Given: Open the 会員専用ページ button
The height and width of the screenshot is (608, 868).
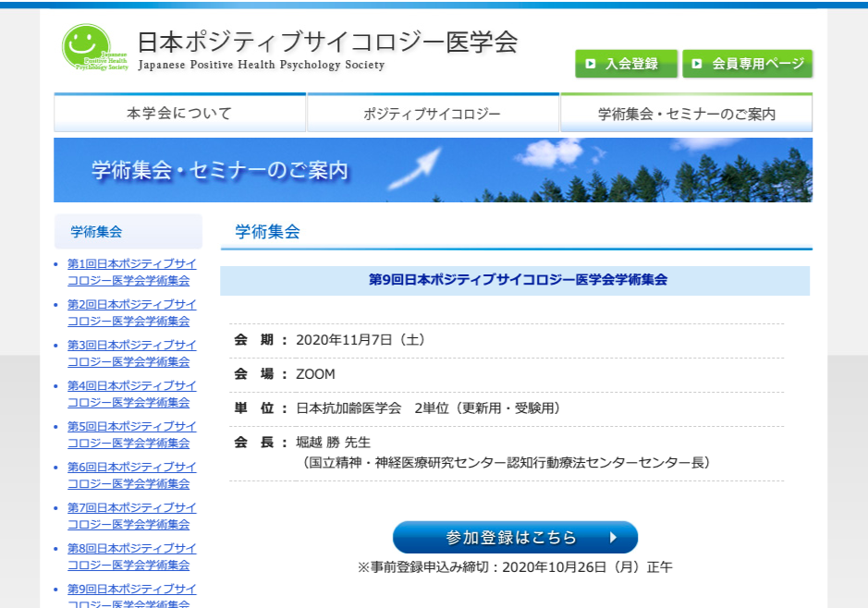Looking at the screenshot, I should pyautogui.click(x=747, y=64).
